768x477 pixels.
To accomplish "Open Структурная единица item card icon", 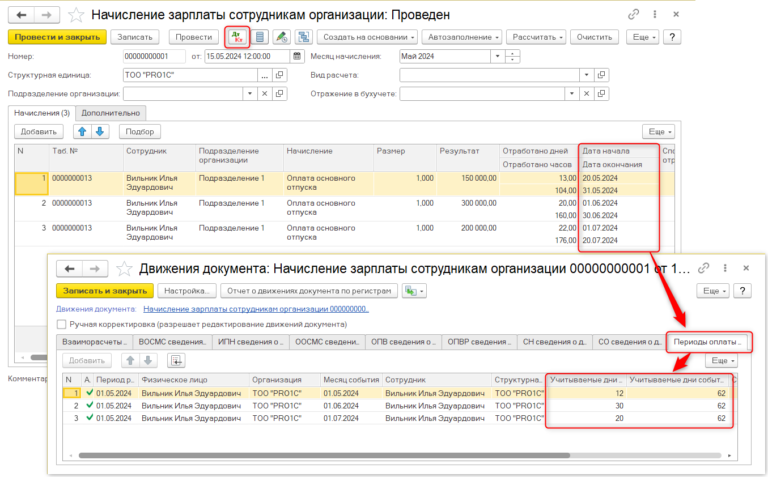I will click(280, 75).
